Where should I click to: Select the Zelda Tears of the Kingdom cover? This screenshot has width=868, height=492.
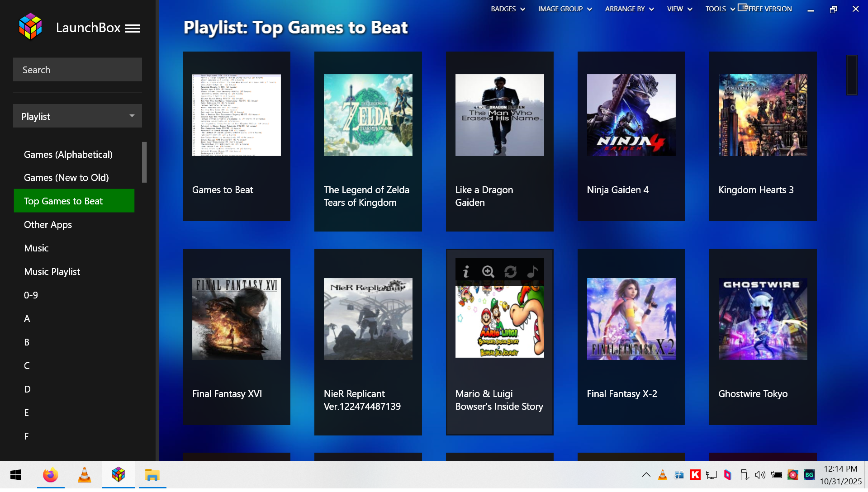click(x=368, y=115)
